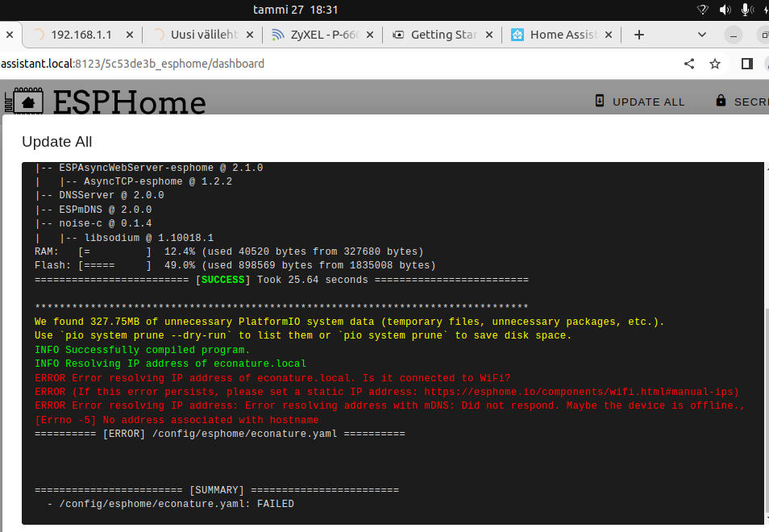Click the Home Assistant favicon on its tab

pos(517,35)
